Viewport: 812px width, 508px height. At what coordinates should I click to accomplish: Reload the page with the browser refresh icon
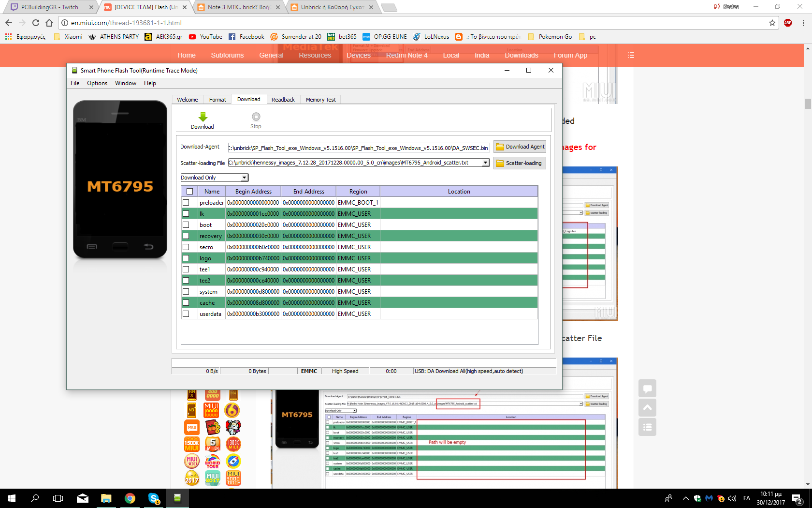click(36, 23)
